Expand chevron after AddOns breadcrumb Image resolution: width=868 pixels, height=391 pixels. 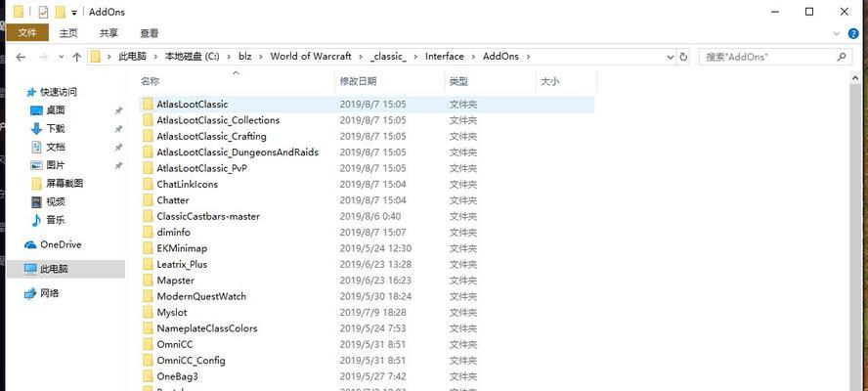tap(529, 56)
